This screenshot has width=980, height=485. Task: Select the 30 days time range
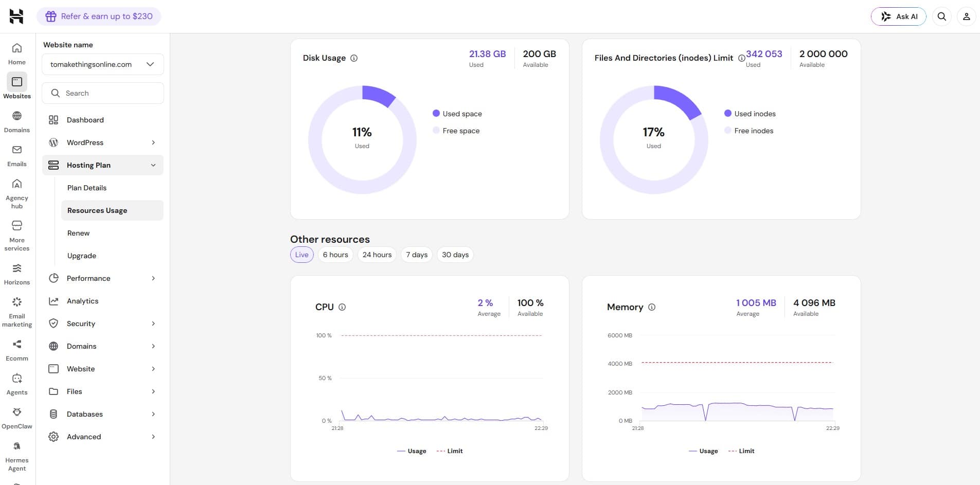coord(455,255)
